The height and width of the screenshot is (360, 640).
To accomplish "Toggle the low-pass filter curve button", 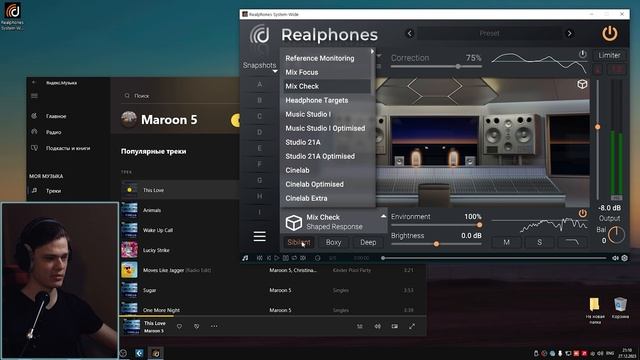I will pyautogui.click(x=572, y=242).
